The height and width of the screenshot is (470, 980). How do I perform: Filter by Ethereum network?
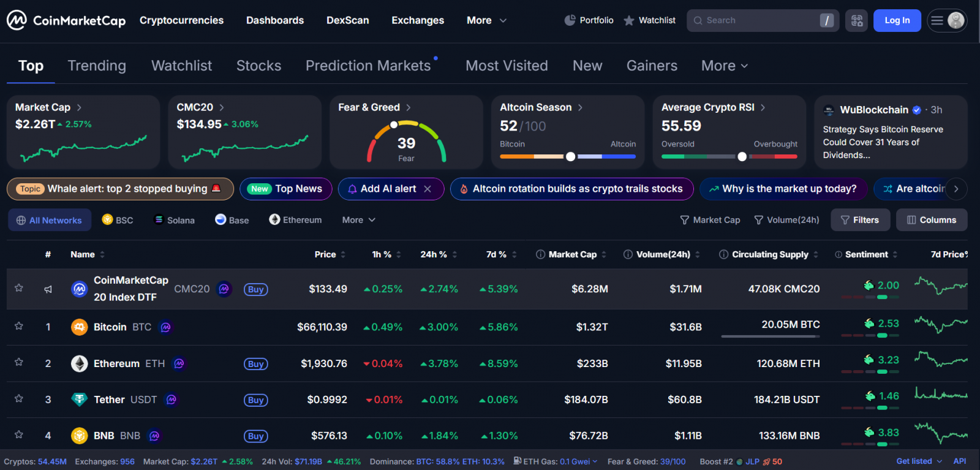click(x=296, y=220)
